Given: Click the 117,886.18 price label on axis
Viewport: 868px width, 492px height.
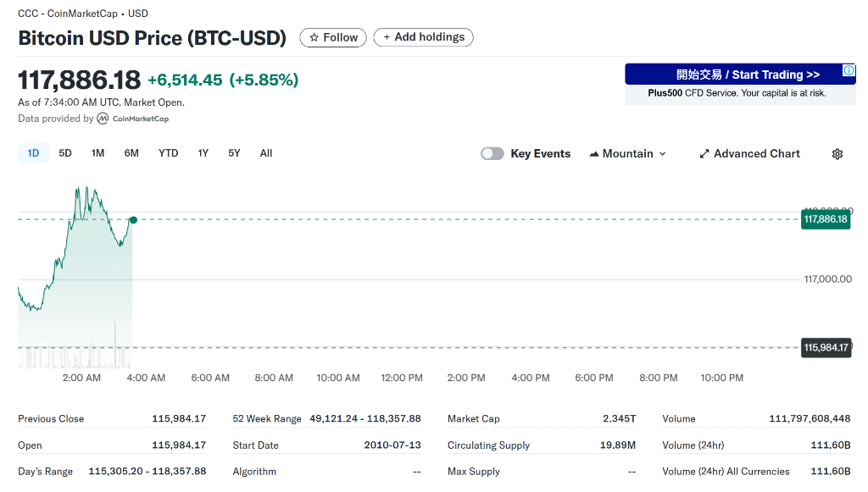Looking at the screenshot, I should (x=826, y=219).
